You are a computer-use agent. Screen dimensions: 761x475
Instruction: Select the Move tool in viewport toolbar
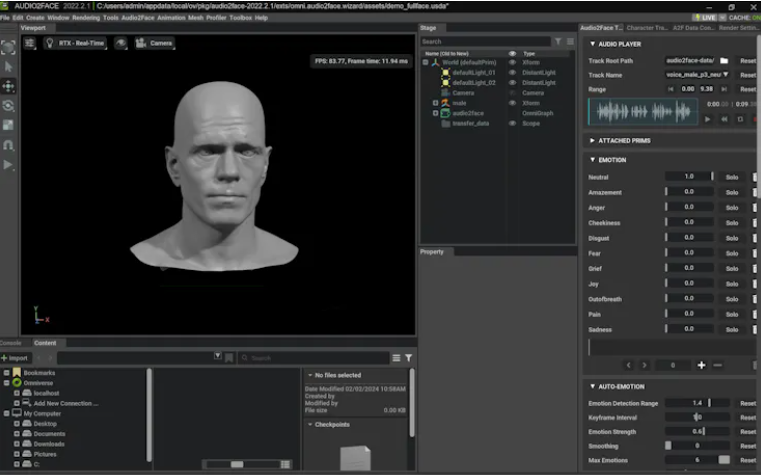point(9,86)
